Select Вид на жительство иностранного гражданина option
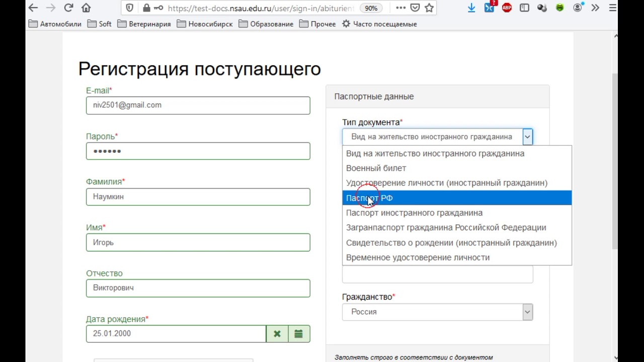The width and height of the screenshot is (644, 362). point(457,153)
